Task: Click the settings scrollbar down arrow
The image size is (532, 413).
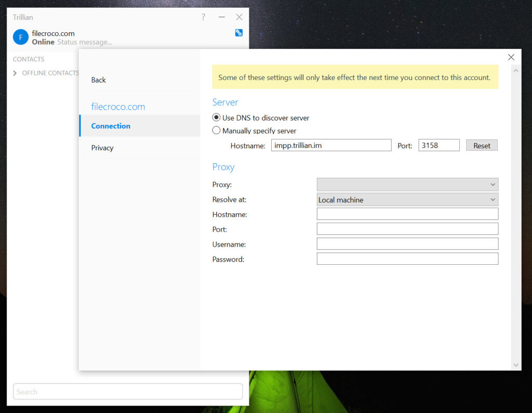Action: [x=516, y=365]
